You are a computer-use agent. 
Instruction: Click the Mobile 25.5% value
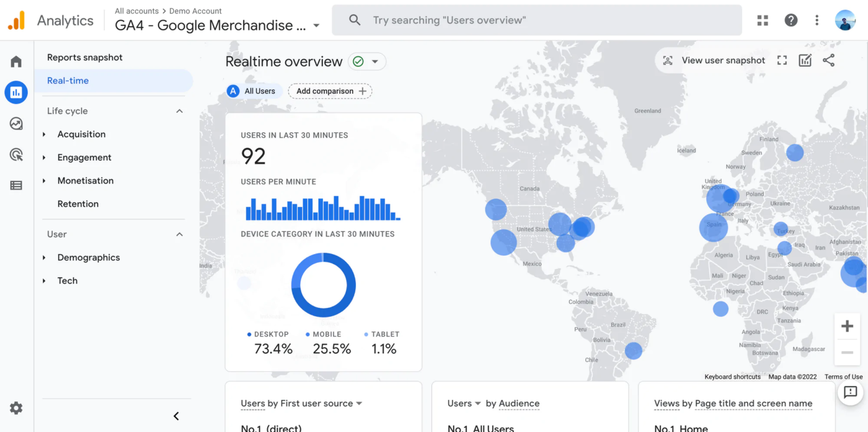pyautogui.click(x=332, y=349)
